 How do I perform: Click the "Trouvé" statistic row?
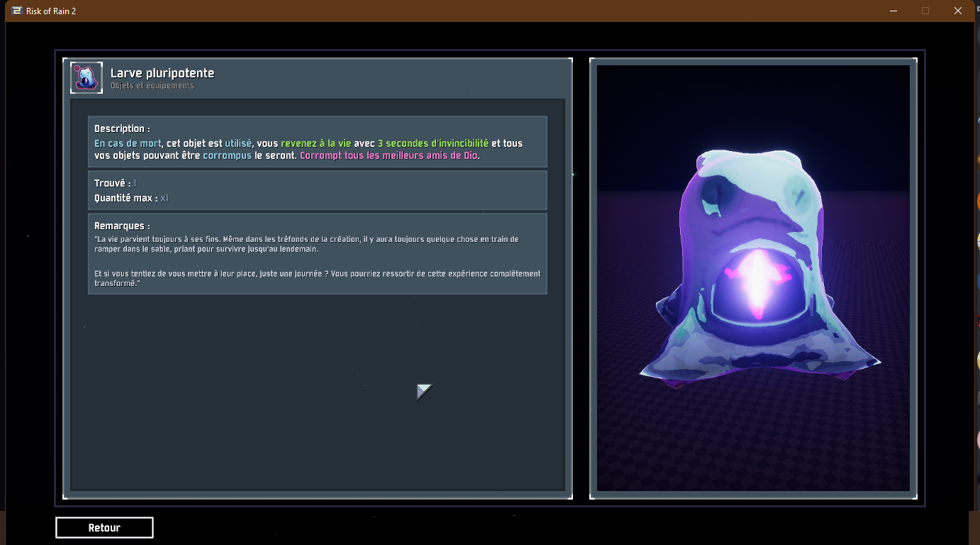(x=115, y=184)
